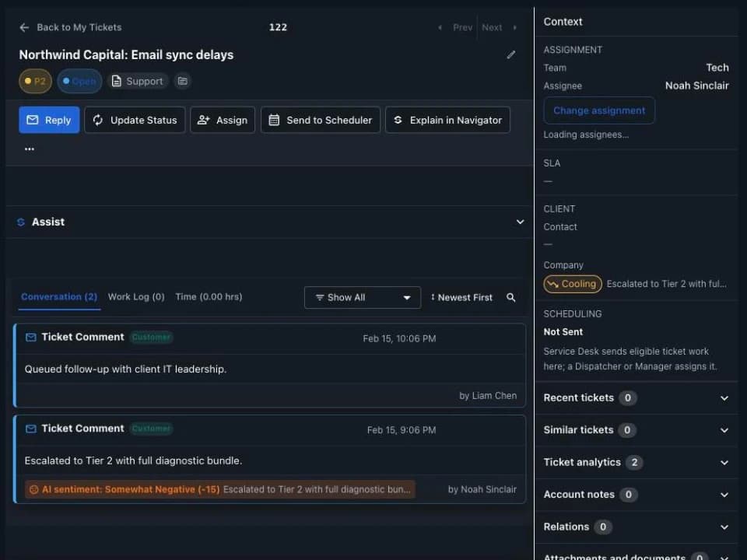Switch to the Work Log (0) tab
Image resolution: width=747 pixels, height=560 pixels.
point(136,296)
